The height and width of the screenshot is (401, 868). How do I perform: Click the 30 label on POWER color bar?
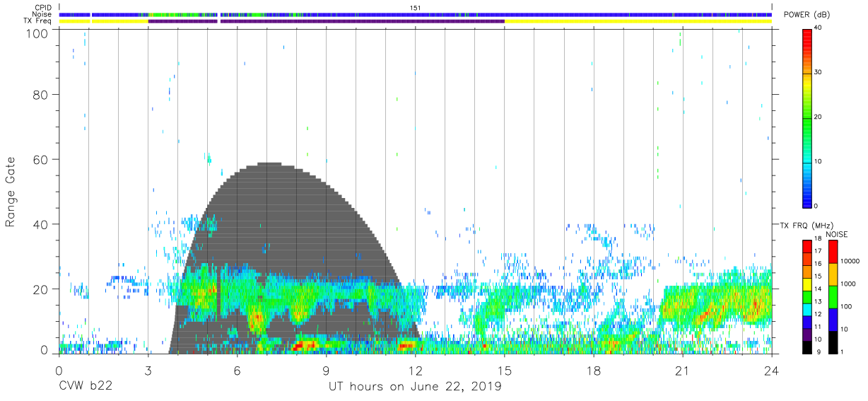pos(819,72)
